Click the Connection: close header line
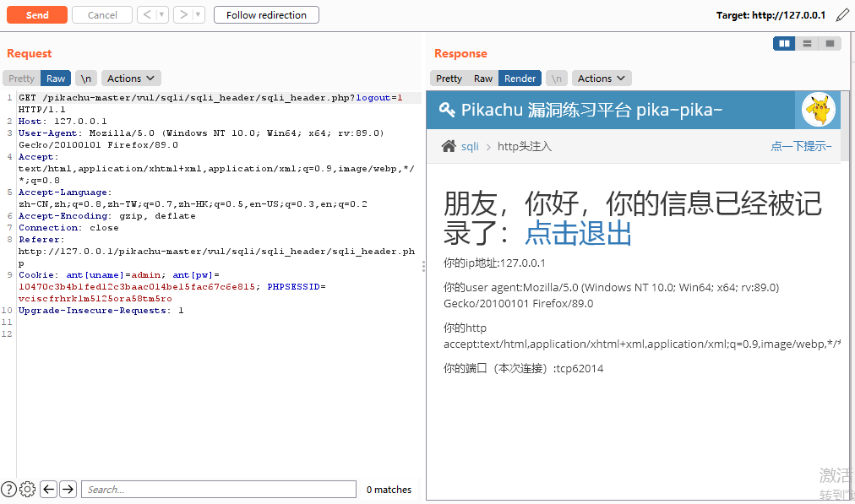 click(68, 228)
